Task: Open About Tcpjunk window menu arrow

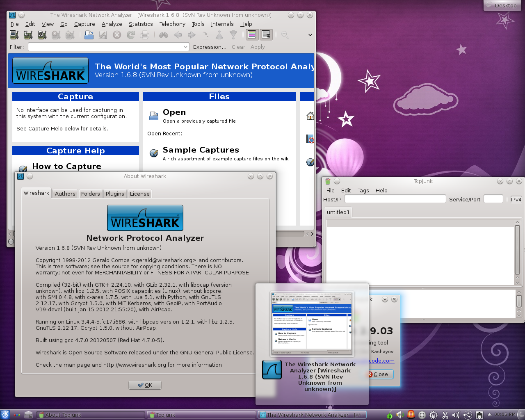Action: [385, 299]
